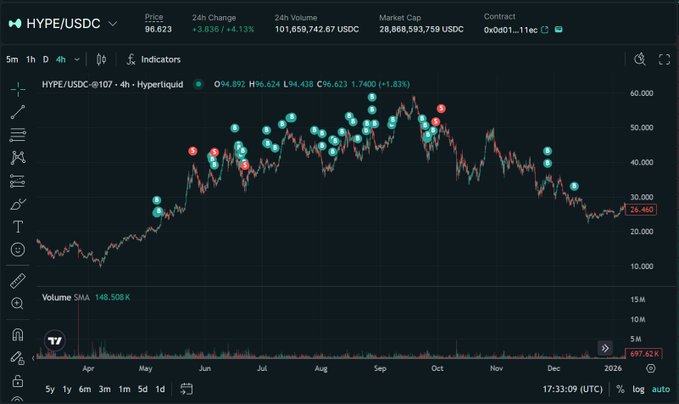Open candlestick chart type selector
The height and width of the screenshot is (404, 679).
click(x=101, y=59)
